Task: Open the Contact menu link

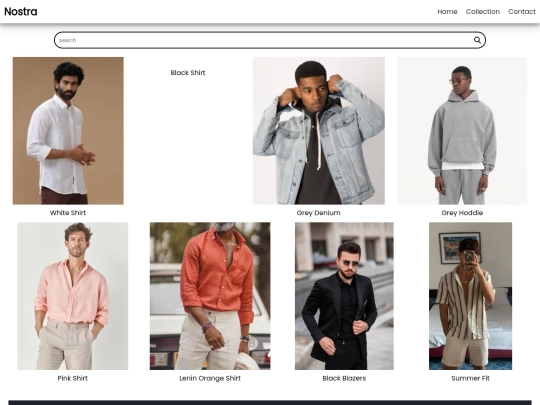Action: click(522, 12)
